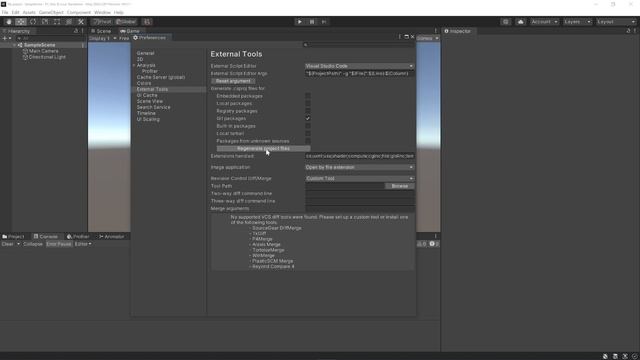Select Cache Server (global) preferences

click(161, 77)
